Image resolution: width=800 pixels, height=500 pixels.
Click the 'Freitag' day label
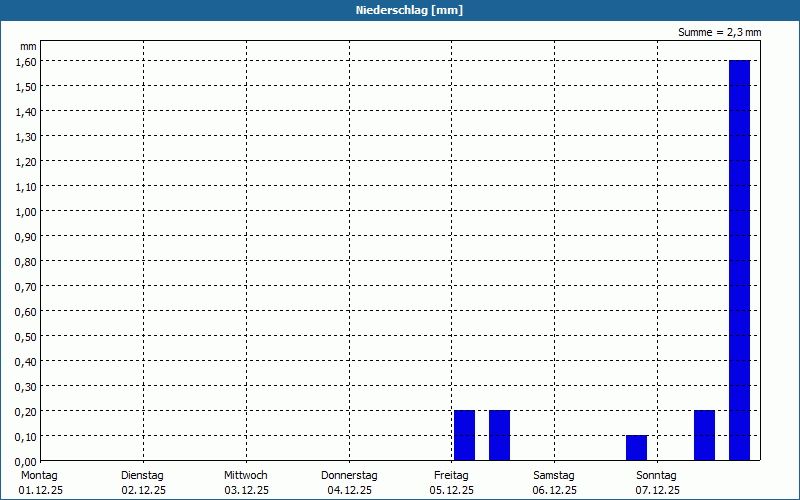click(451, 475)
